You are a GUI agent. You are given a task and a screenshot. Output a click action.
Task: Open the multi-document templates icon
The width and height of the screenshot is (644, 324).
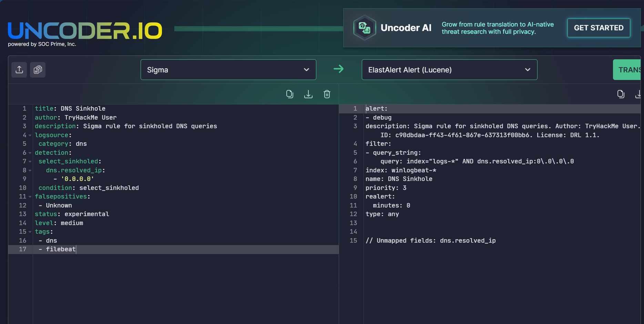[x=38, y=70]
